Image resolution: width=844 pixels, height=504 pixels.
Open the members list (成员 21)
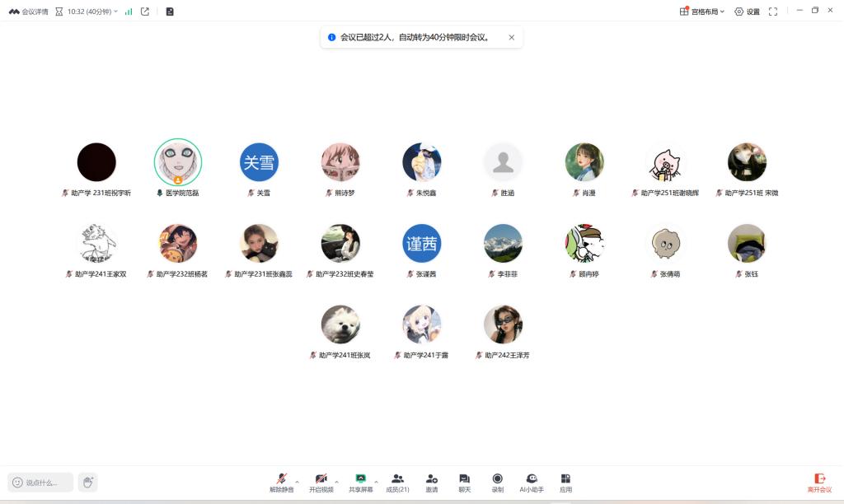coord(397,482)
